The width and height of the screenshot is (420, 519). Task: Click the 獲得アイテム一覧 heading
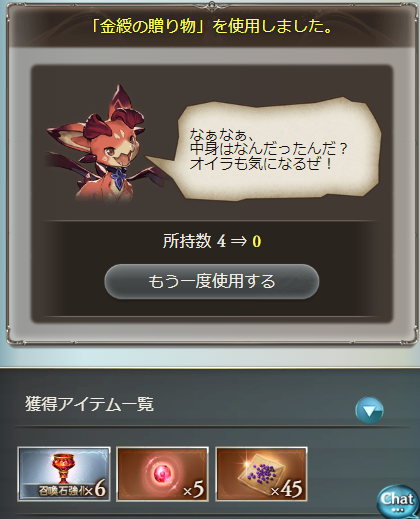pyautogui.click(x=89, y=404)
